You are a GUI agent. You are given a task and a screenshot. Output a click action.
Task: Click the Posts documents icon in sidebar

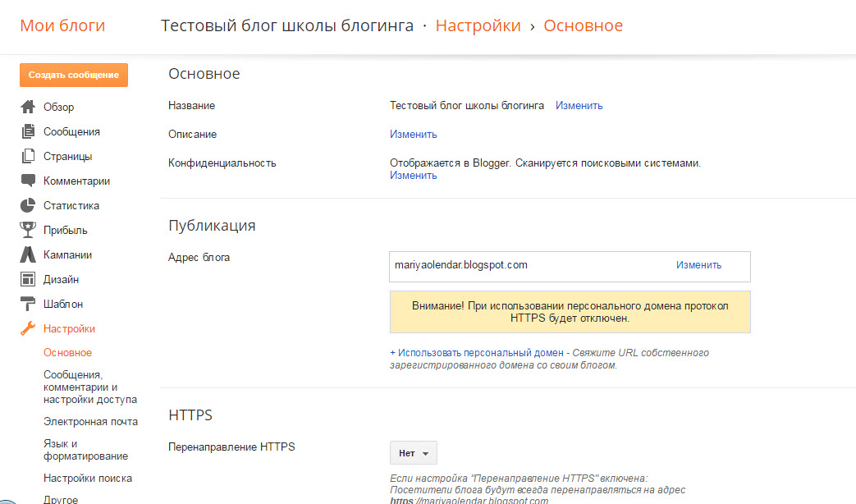28,131
